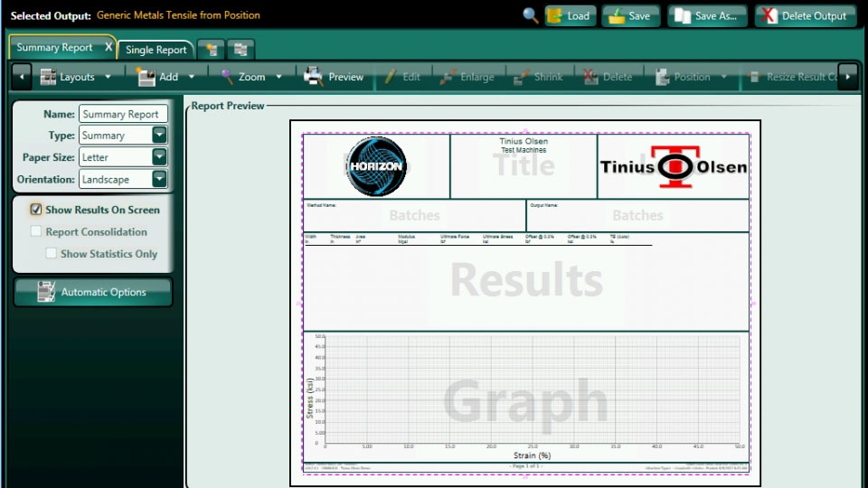This screenshot has height=488, width=868.
Task: Click the Resize Result Columns tool
Action: [x=792, y=77]
